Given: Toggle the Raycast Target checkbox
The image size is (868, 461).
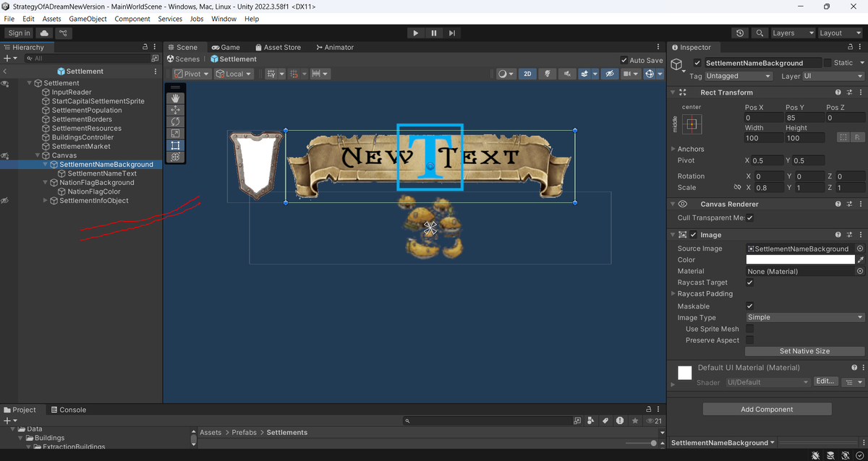Looking at the screenshot, I should click(749, 283).
